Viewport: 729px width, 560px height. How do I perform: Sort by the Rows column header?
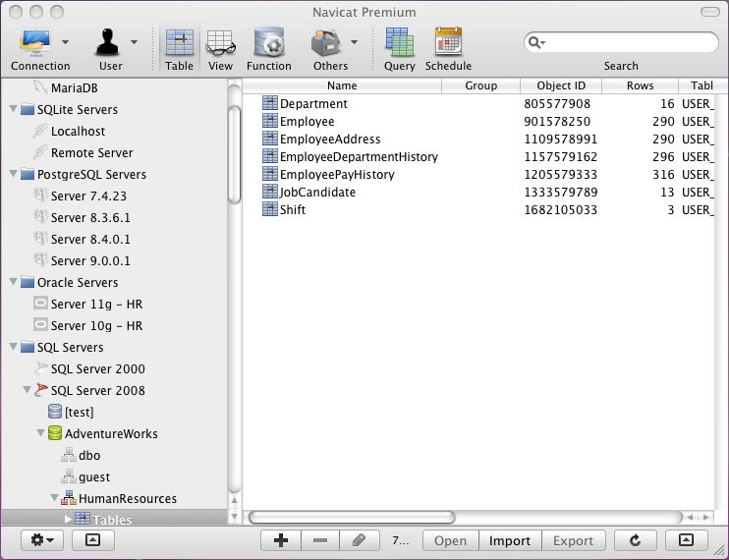(x=640, y=85)
